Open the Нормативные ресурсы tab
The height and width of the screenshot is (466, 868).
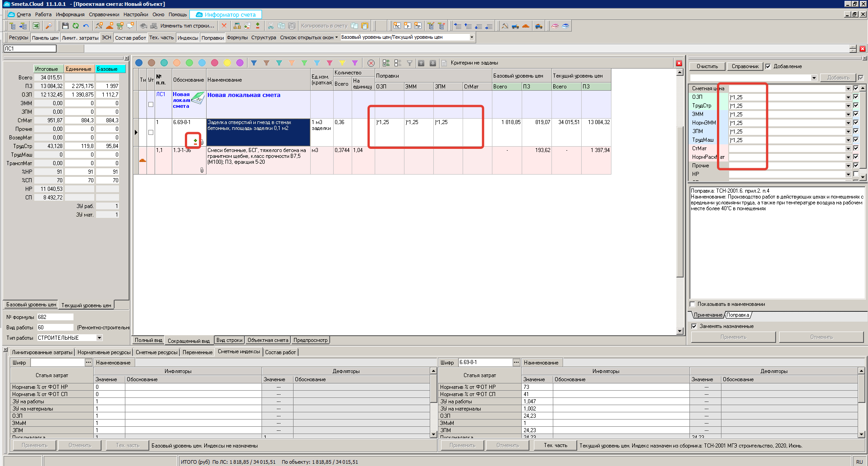tap(104, 352)
